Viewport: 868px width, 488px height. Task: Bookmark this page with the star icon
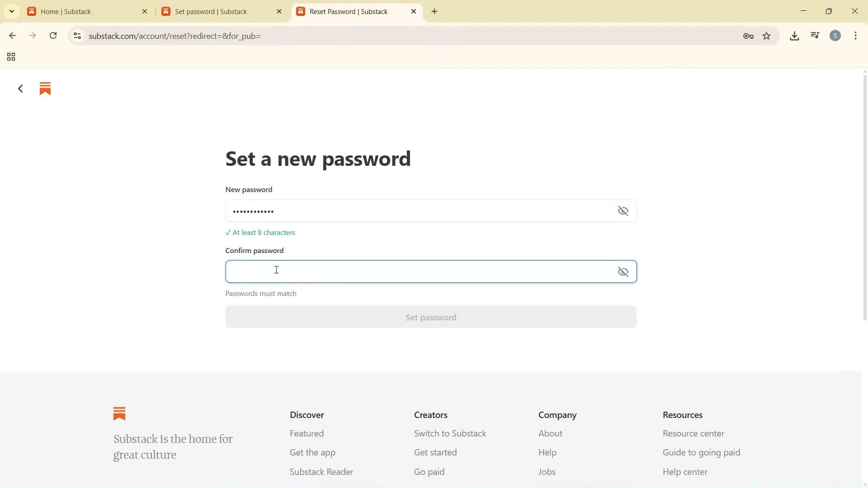coord(767,36)
